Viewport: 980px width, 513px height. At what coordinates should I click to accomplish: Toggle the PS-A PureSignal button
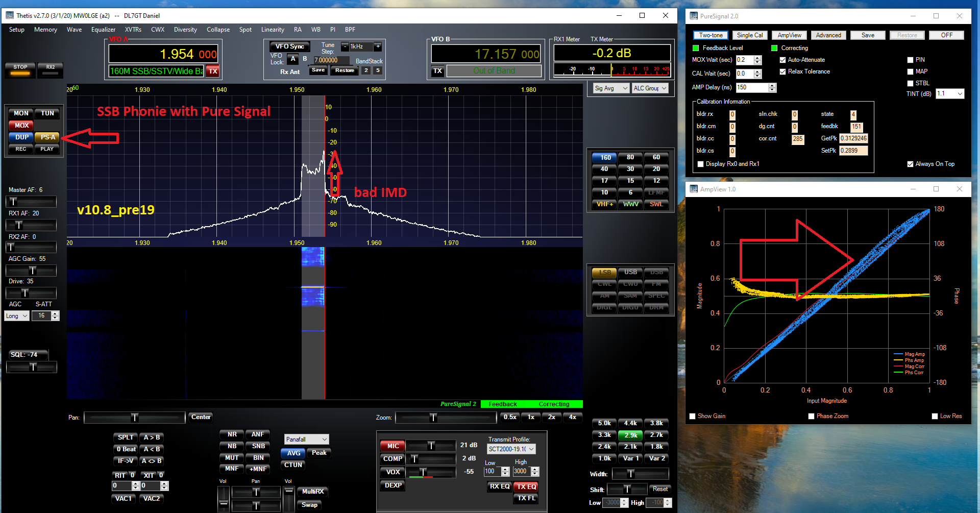(x=47, y=137)
